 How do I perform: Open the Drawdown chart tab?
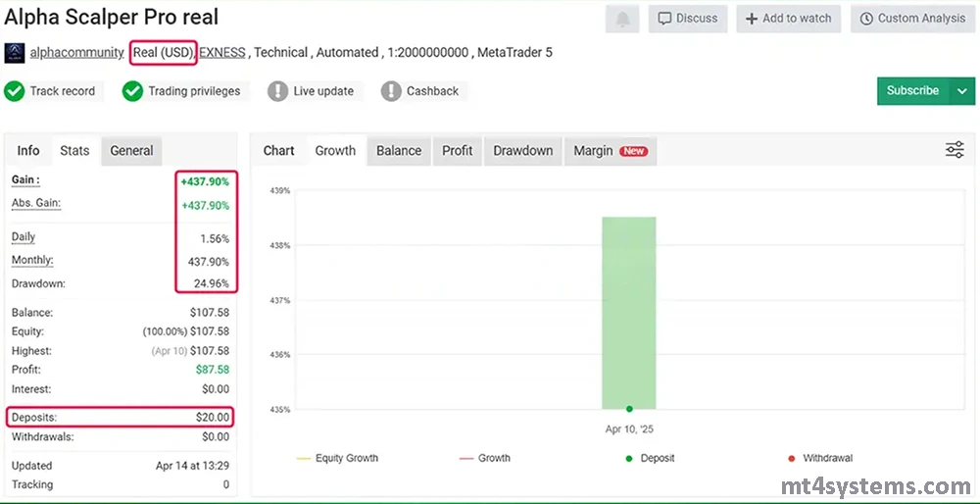(x=522, y=151)
